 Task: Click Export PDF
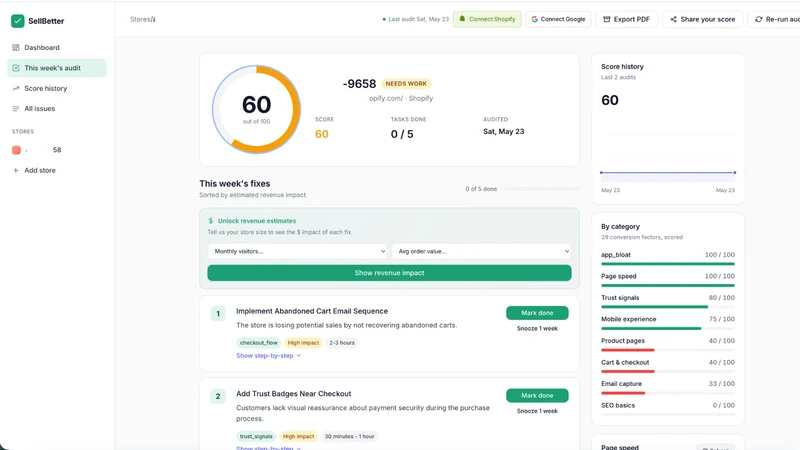pyautogui.click(x=627, y=19)
